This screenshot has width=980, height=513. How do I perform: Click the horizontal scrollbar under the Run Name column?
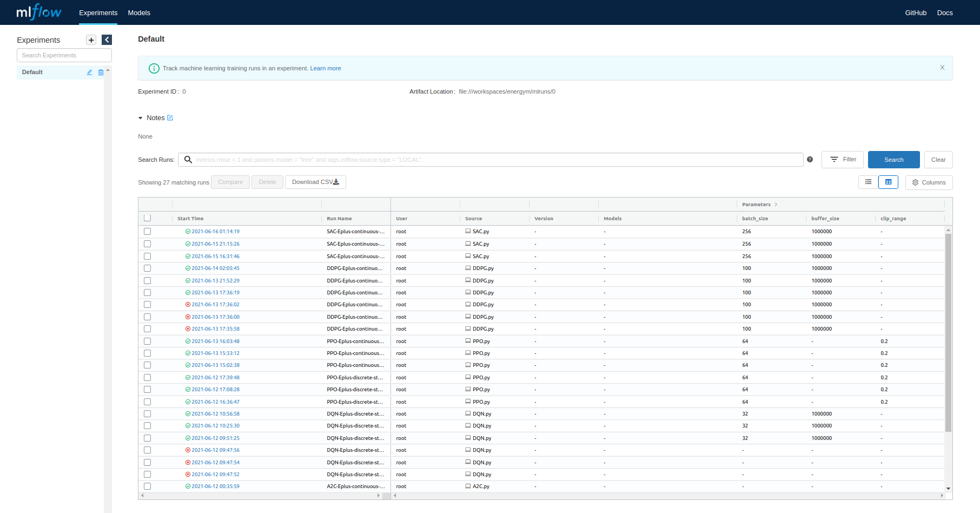[x=260, y=495]
